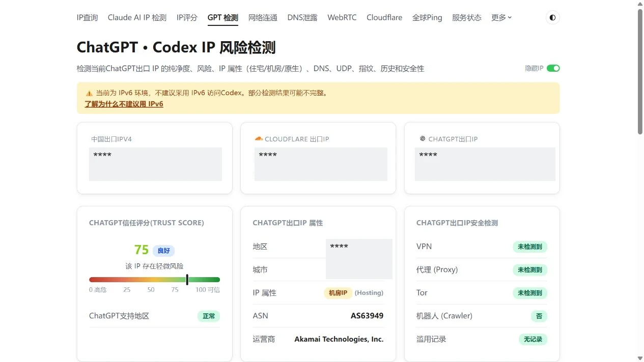Click the 城市 row label
This screenshot has width=644, height=362.
click(x=260, y=269)
